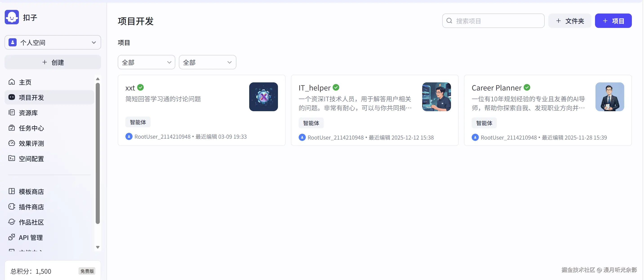
Task: Click the blue + 项目 button
Action: (613, 21)
